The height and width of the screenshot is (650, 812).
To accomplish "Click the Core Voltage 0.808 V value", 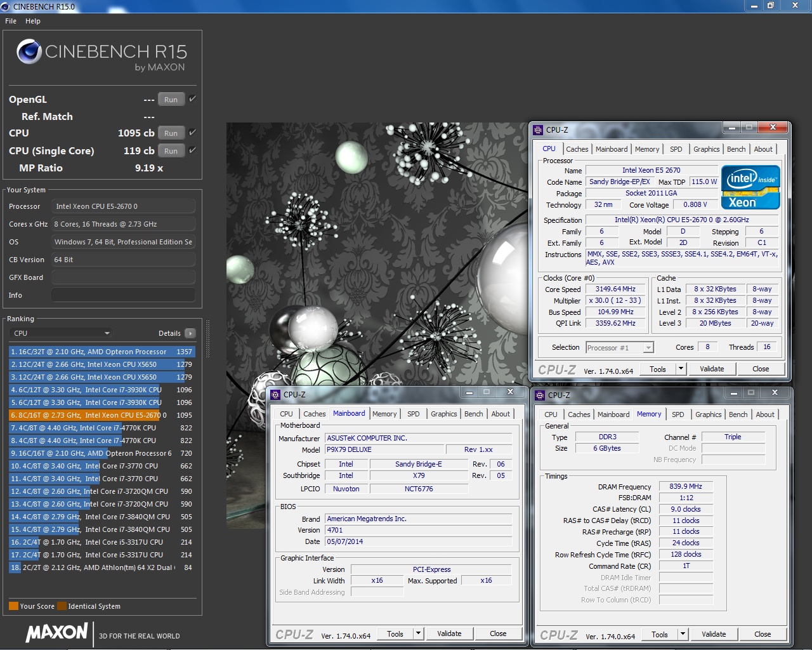I will pos(695,205).
